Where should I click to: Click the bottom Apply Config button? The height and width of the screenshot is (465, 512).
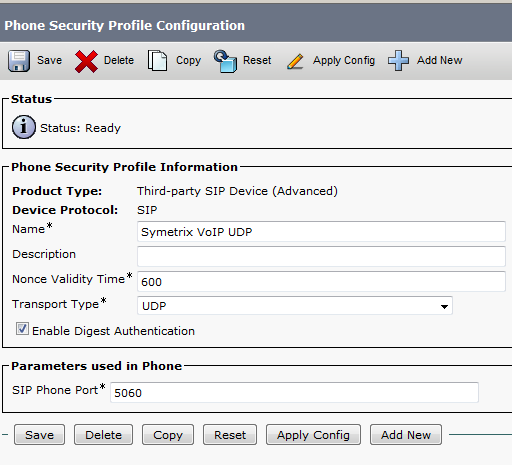313,435
